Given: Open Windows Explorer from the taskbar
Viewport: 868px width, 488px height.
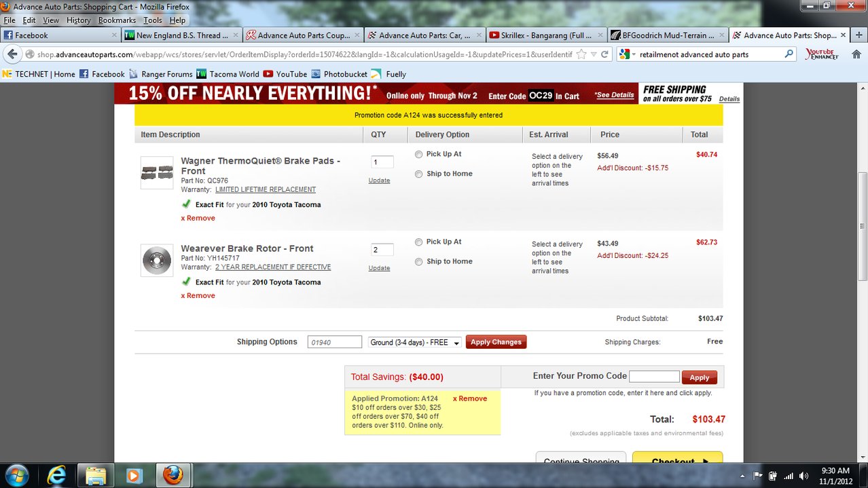Looking at the screenshot, I should click(96, 474).
